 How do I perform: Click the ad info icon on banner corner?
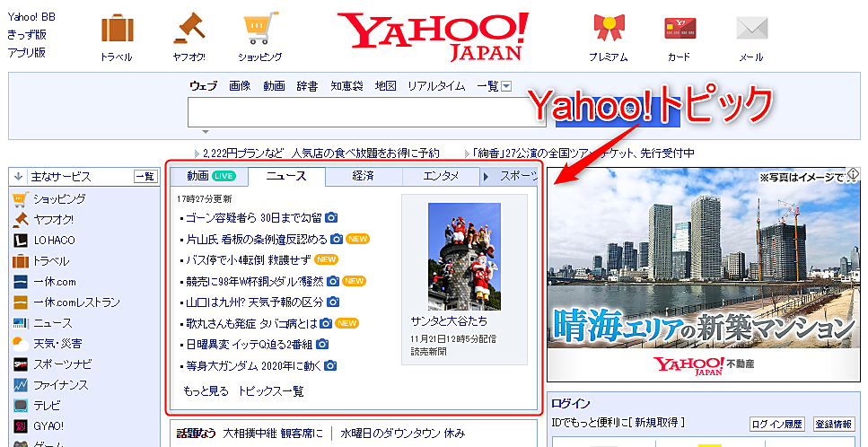pyautogui.click(x=853, y=174)
